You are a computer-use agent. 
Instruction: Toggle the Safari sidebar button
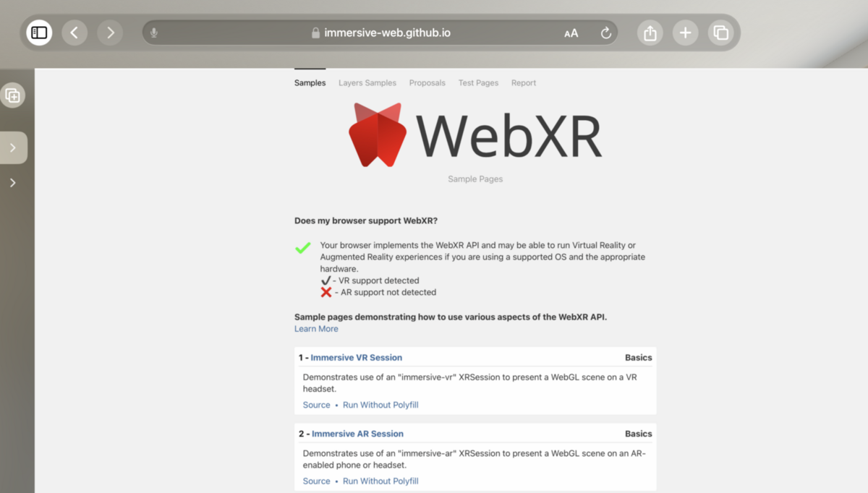[39, 33]
